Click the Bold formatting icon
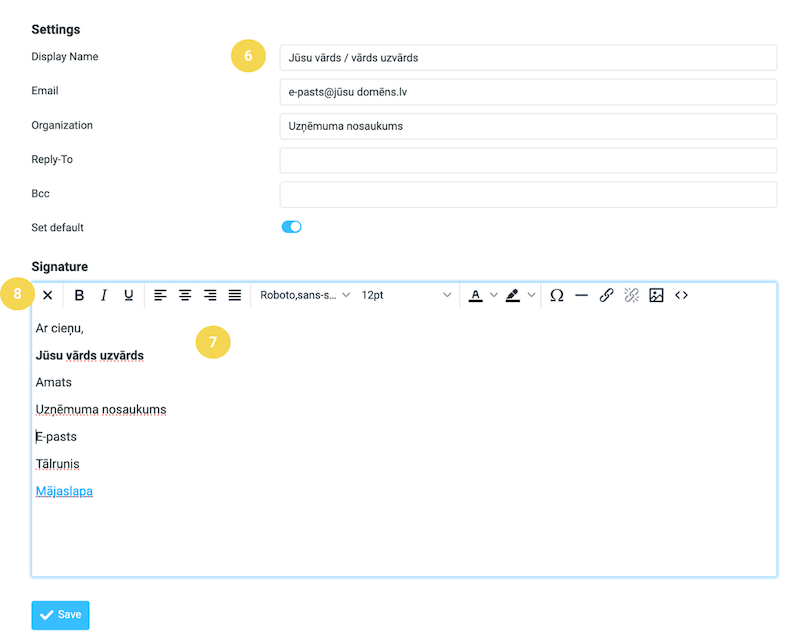This screenshot has width=800, height=639. 79,295
